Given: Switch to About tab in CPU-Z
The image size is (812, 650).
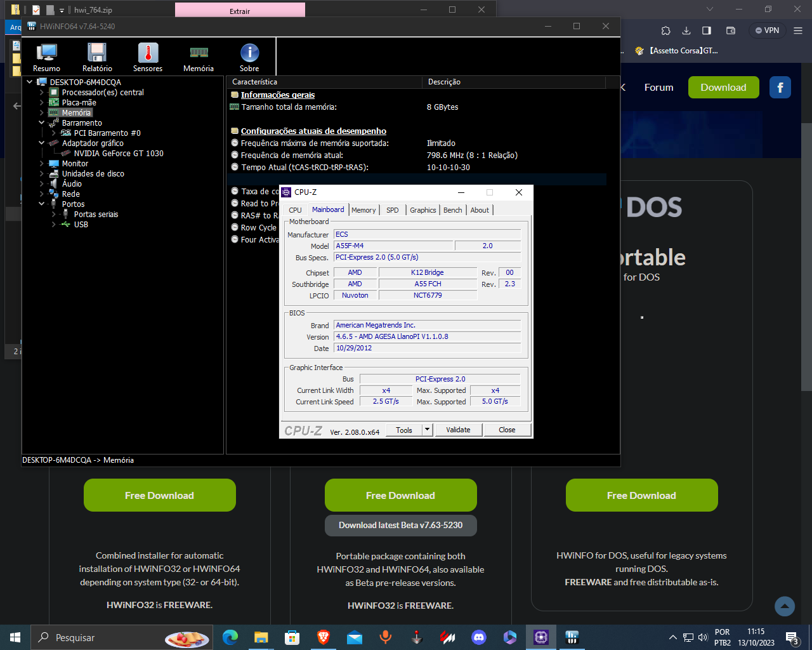Looking at the screenshot, I should (x=480, y=210).
